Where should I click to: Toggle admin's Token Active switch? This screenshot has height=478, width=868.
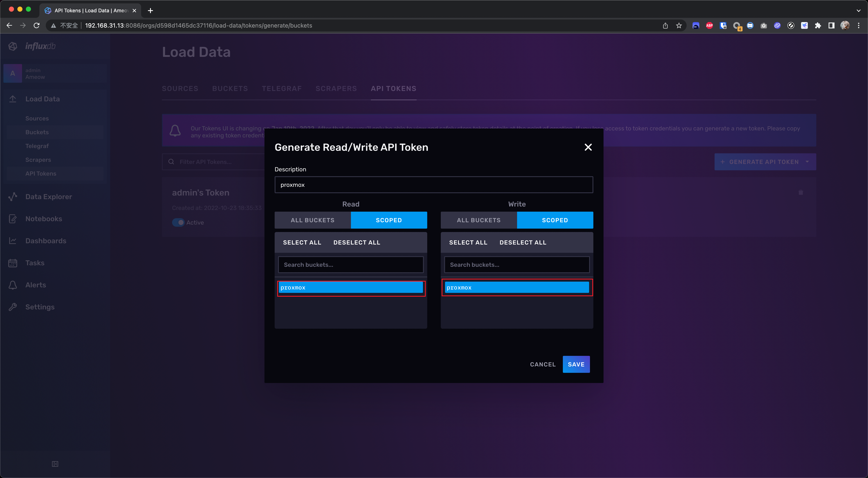(x=178, y=222)
